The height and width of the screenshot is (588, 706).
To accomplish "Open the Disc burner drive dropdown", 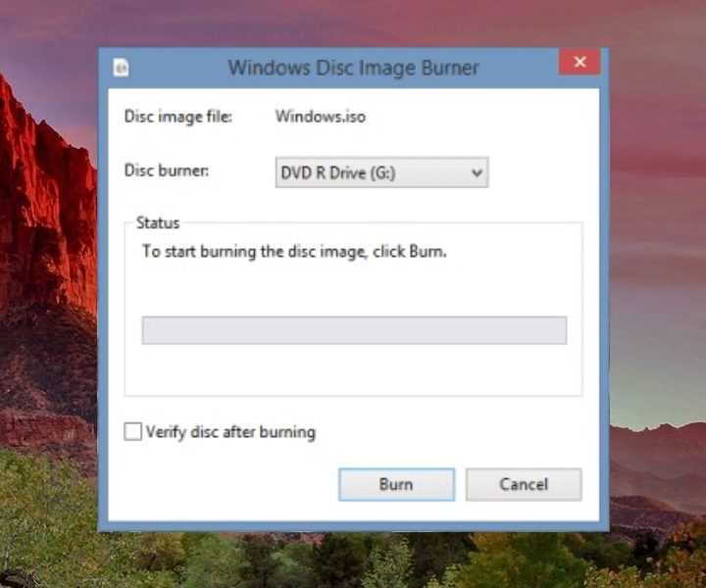I will (381, 172).
